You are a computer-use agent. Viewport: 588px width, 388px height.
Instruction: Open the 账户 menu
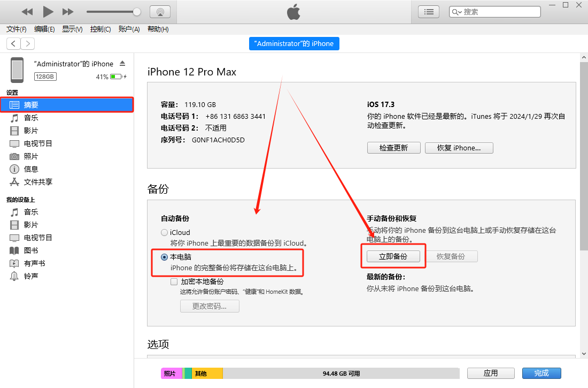(129, 29)
